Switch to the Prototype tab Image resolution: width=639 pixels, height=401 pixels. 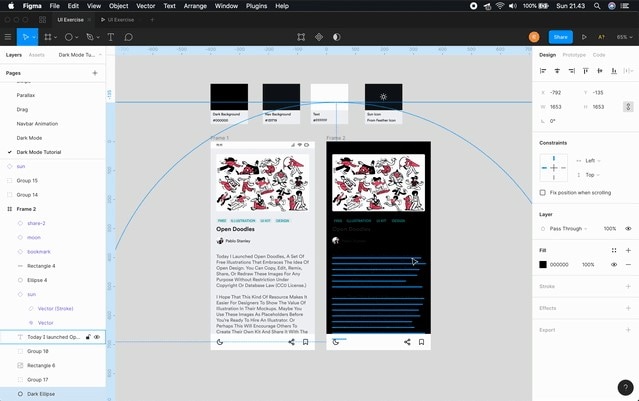point(574,55)
